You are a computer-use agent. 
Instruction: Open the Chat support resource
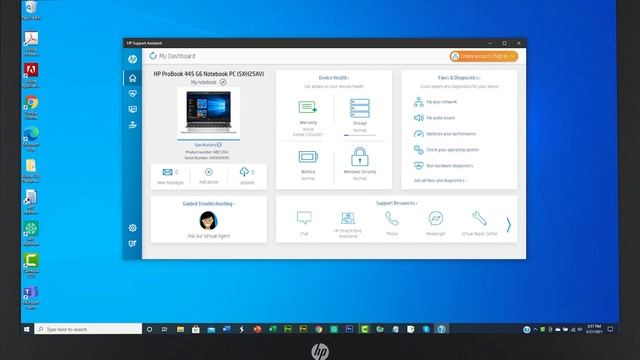pos(304,222)
